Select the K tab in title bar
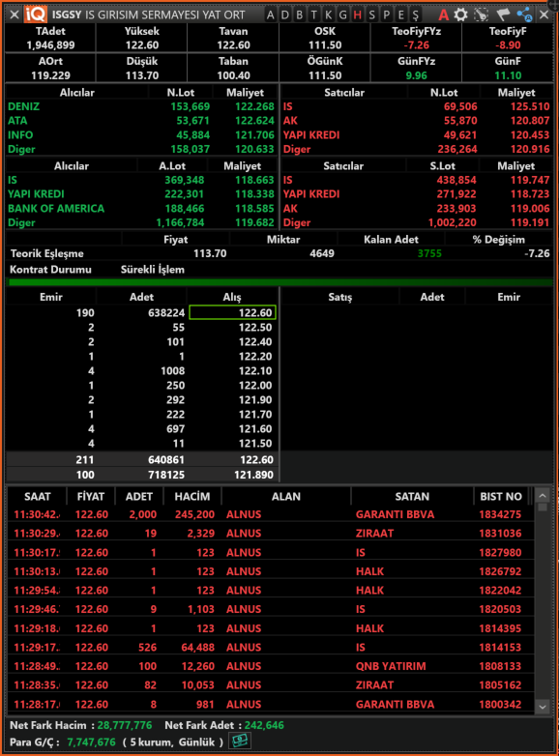The width and height of the screenshot is (559, 756). coord(329,15)
